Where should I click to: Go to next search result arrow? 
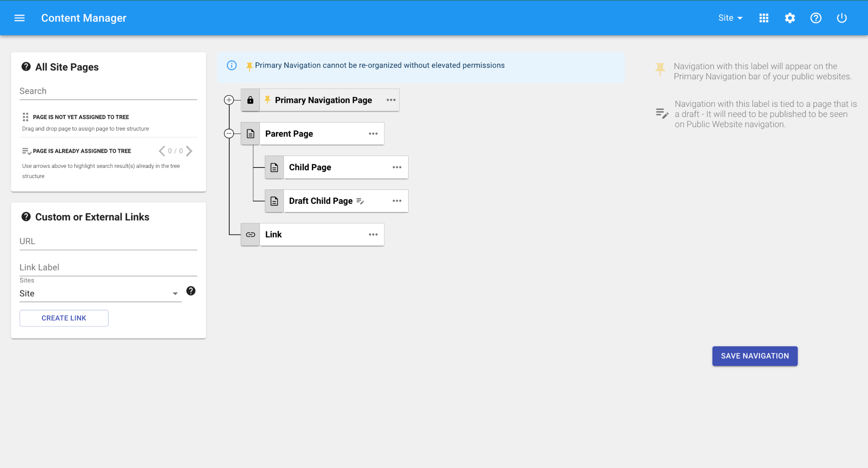tap(189, 151)
